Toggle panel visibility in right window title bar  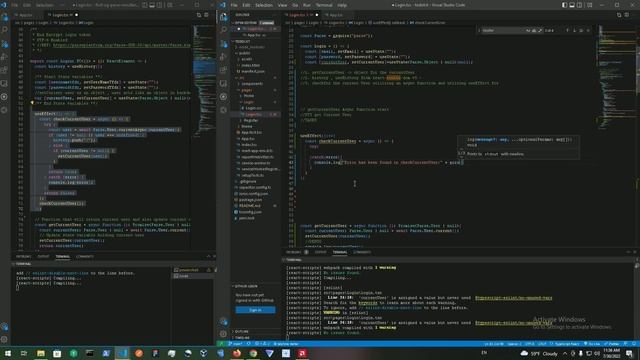coord(572,5)
